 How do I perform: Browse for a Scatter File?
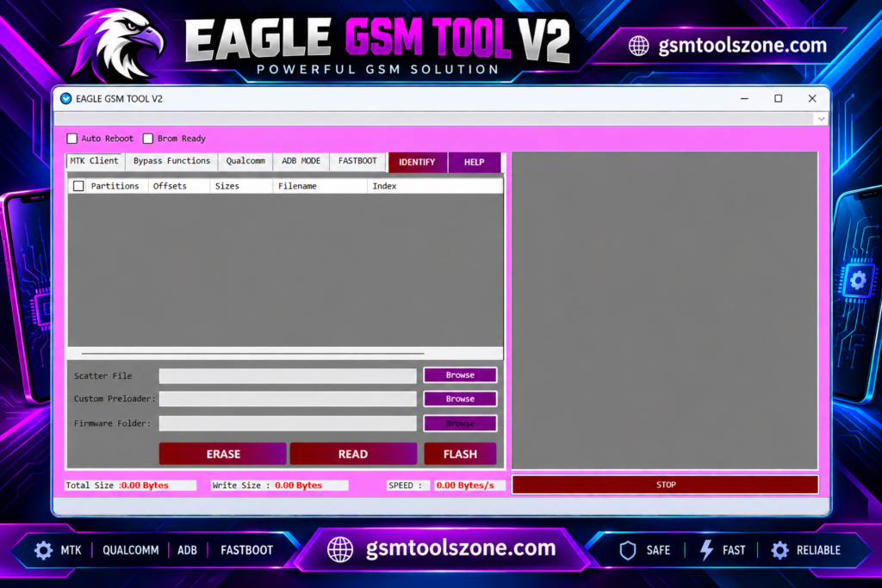coord(460,375)
